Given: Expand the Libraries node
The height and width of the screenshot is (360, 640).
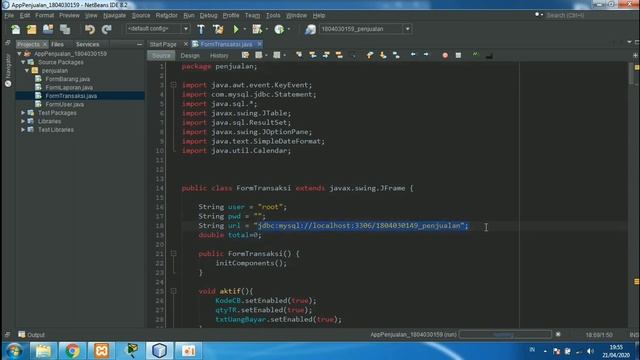Looking at the screenshot, I should pos(23,121).
